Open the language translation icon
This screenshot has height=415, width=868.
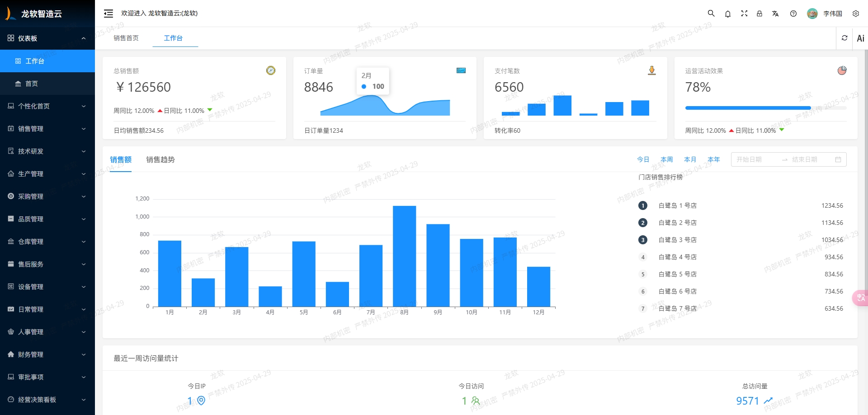[x=775, y=14]
